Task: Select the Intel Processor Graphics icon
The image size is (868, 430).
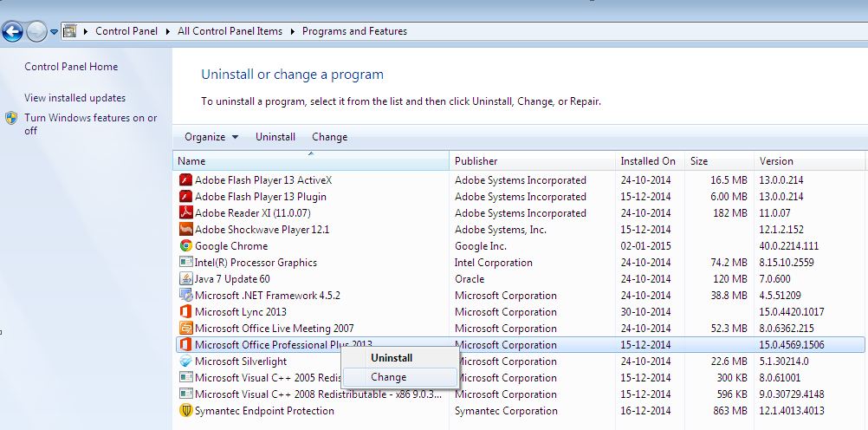Action: click(185, 263)
